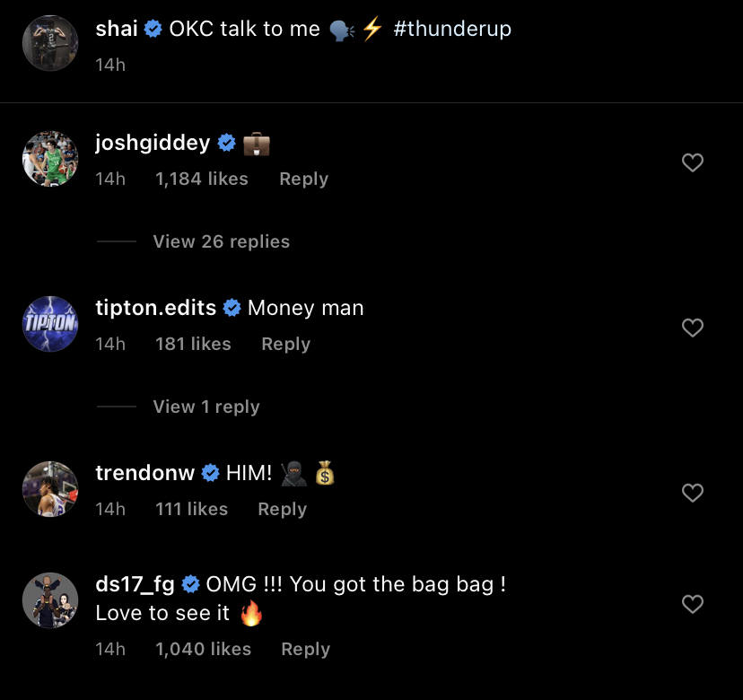The height and width of the screenshot is (700, 743).
Task: Like tipton.edits' Money man comment
Action: point(692,328)
